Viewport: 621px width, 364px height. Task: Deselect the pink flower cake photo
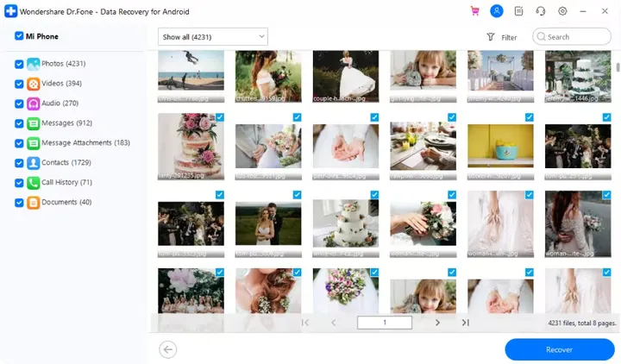220,117
